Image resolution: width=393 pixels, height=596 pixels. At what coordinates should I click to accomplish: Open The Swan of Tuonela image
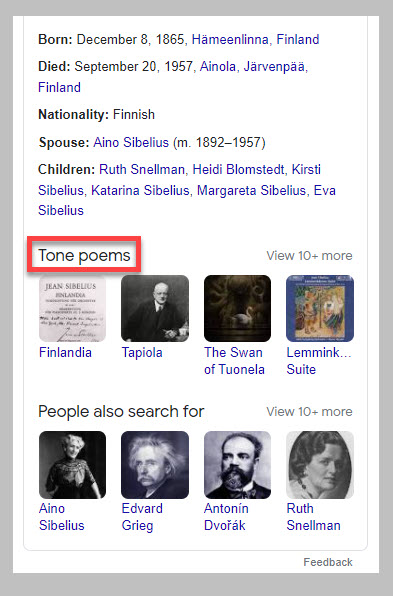[238, 308]
